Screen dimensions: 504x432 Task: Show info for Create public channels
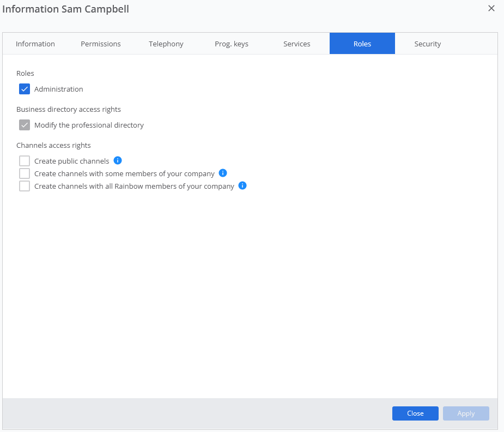tap(118, 160)
